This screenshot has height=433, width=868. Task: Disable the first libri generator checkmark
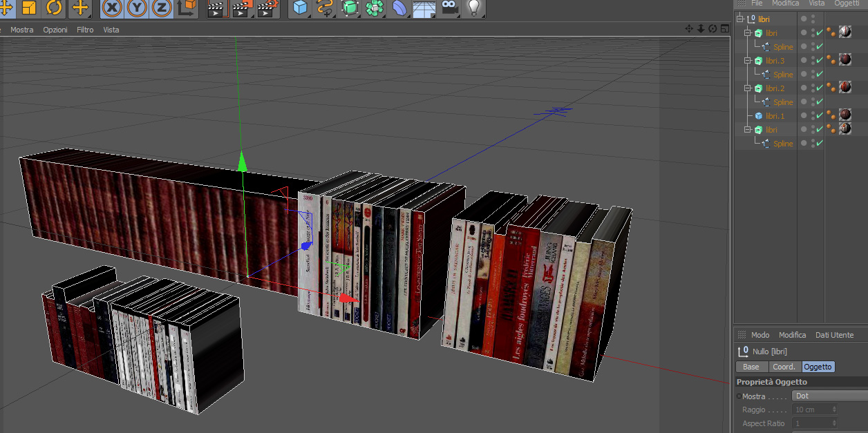pyautogui.click(x=820, y=32)
